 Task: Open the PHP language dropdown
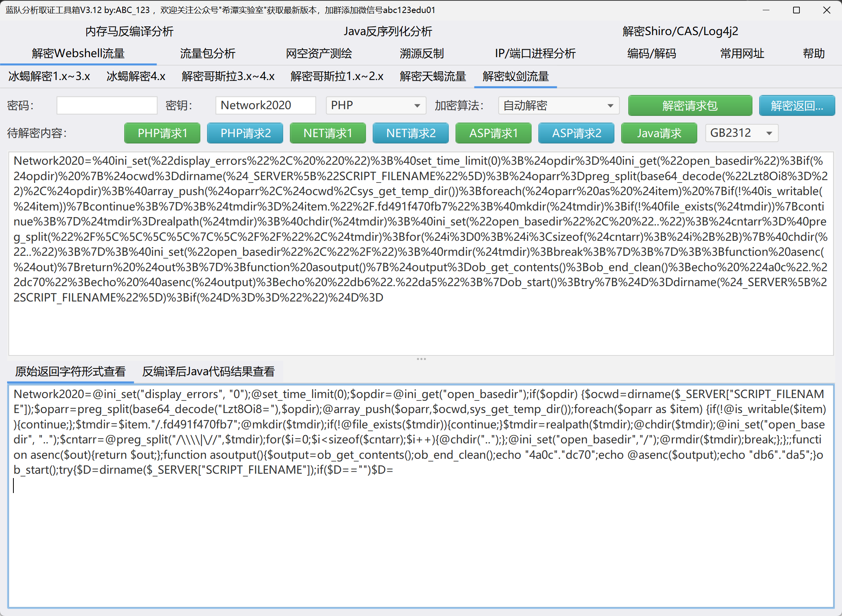(375, 106)
